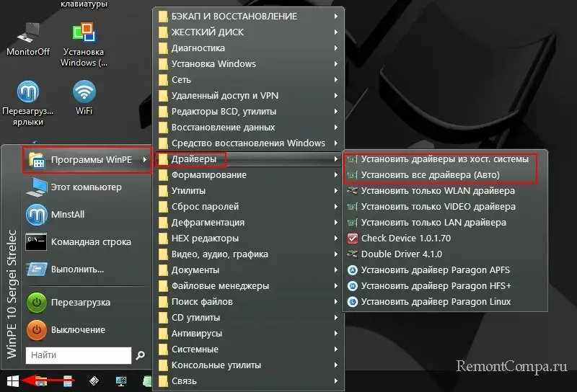Open the monitor taskbar icon
The image size is (577, 392).
pyautogui.click(x=120, y=381)
